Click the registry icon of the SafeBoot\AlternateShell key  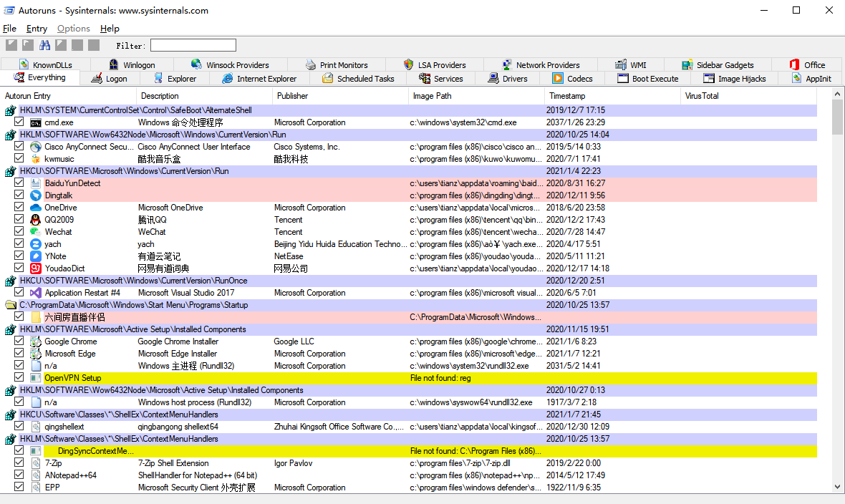[10, 110]
